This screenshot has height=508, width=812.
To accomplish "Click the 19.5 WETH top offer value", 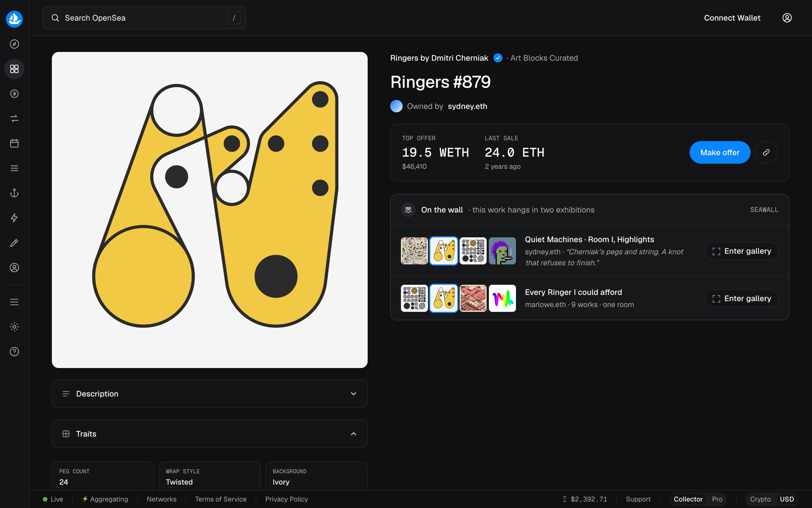I will tap(435, 152).
